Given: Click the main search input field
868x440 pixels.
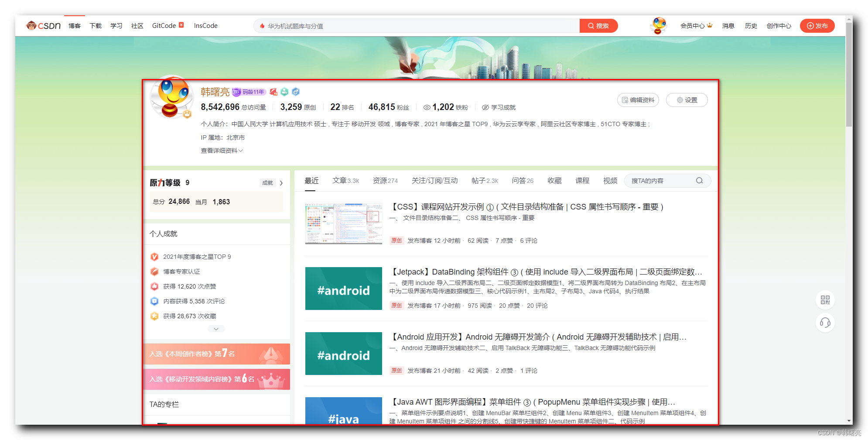Looking at the screenshot, I should [x=417, y=26].
